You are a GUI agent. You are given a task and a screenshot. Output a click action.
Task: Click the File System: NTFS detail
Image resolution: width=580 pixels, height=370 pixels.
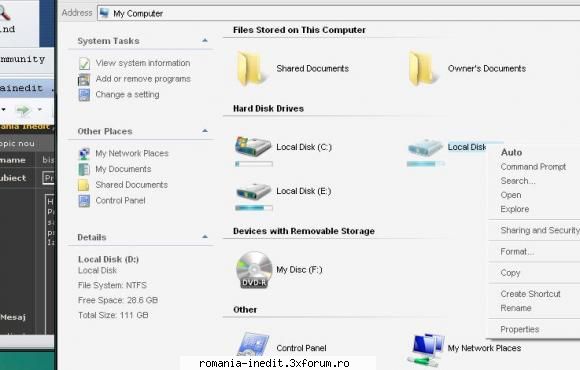pyautogui.click(x=112, y=285)
